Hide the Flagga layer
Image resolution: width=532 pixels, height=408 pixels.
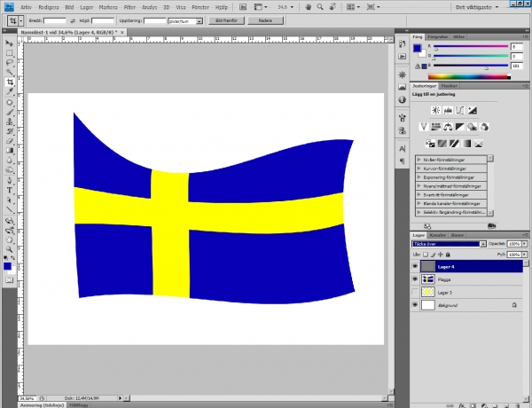[x=415, y=279]
